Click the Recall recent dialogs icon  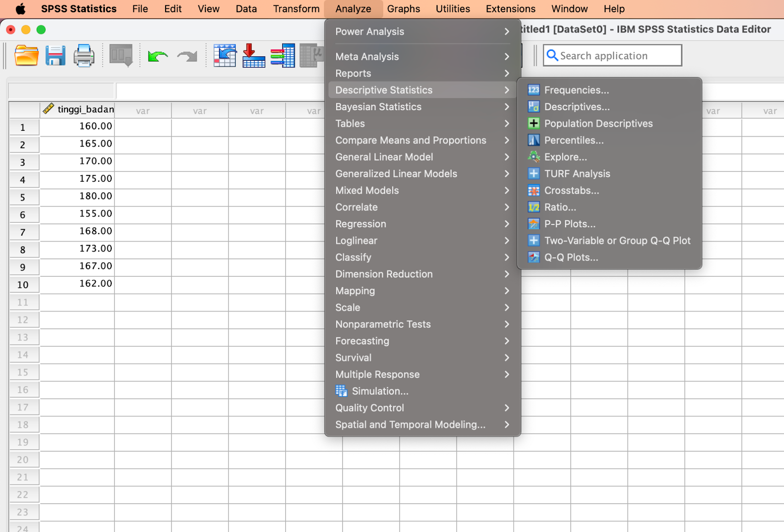pyautogui.click(x=121, y=56)
